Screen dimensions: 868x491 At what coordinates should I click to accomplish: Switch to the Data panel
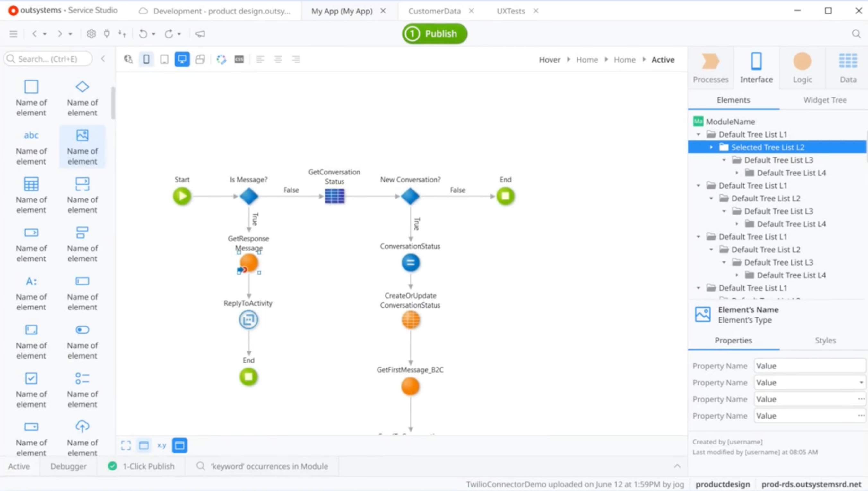pos(848,67)
